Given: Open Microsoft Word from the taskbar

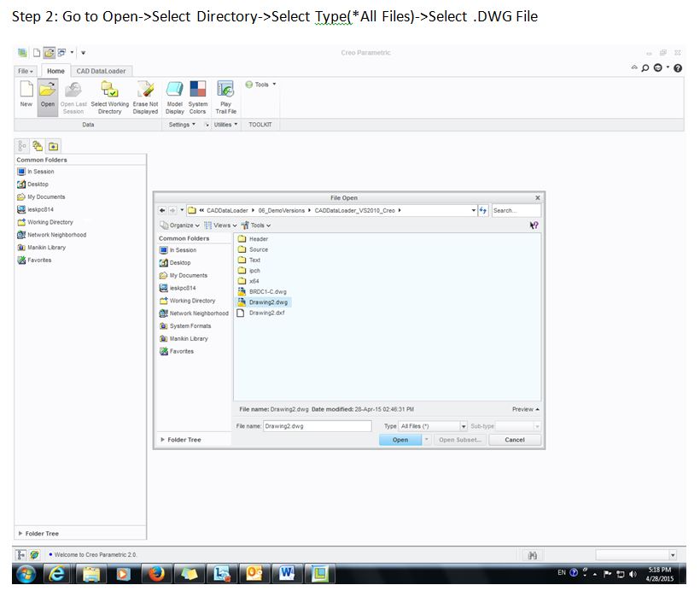Looking at the screenshot, I should coord(286,573).
